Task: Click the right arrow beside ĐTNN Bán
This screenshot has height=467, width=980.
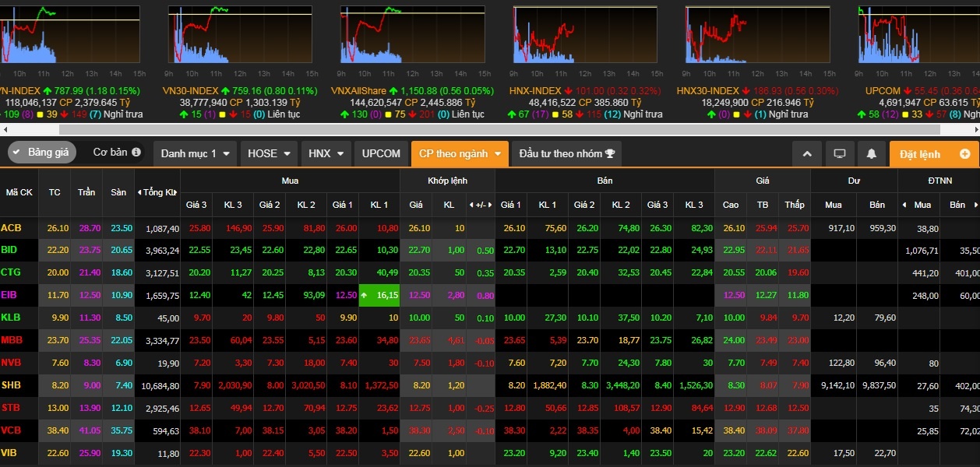Action: point(975,205)
